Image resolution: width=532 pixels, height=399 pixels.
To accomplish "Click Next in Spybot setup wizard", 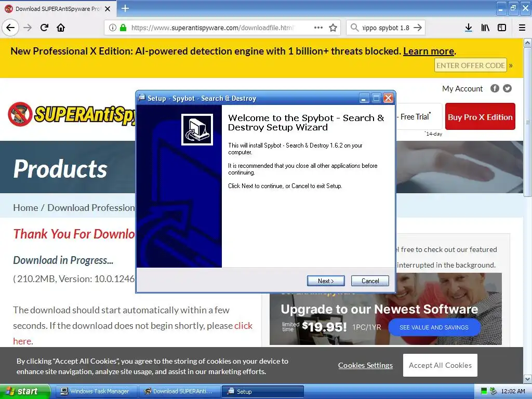I will pos(326,281).
